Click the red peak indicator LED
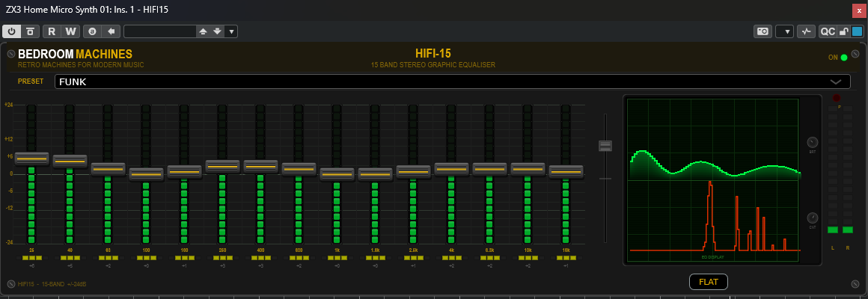 click(836, 98)
